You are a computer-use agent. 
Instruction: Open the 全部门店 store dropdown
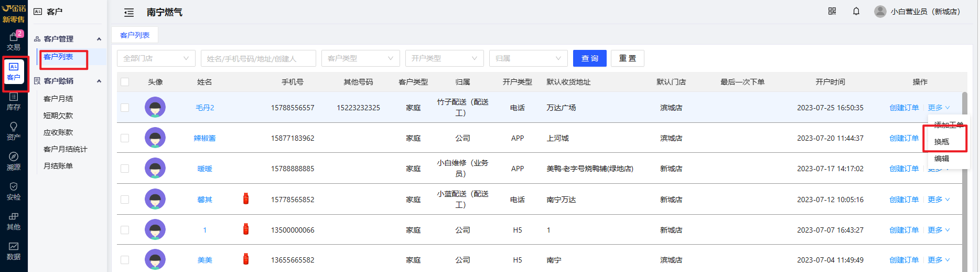coord(156,58)
